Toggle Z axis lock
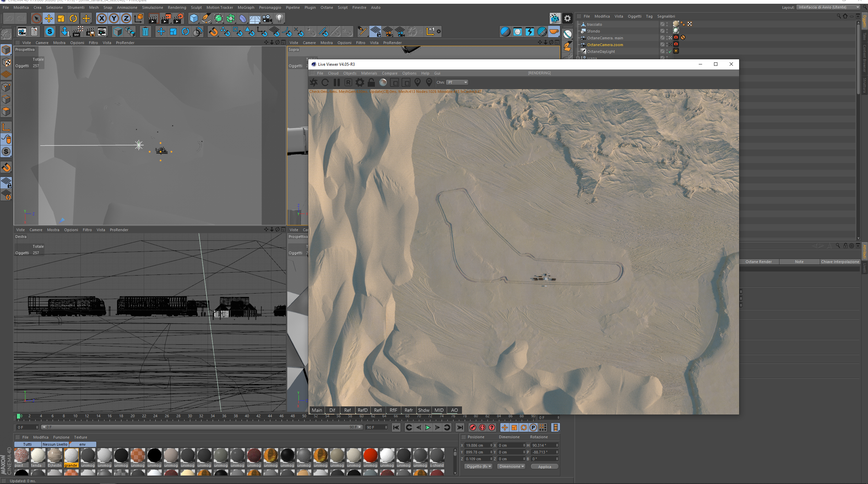This screenshot has height=484, width=868. tap(126, 18)
